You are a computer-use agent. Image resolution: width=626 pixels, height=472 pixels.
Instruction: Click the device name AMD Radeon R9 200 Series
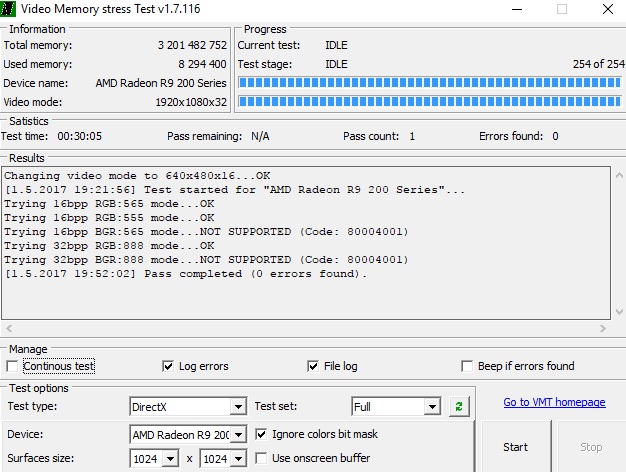161,83
